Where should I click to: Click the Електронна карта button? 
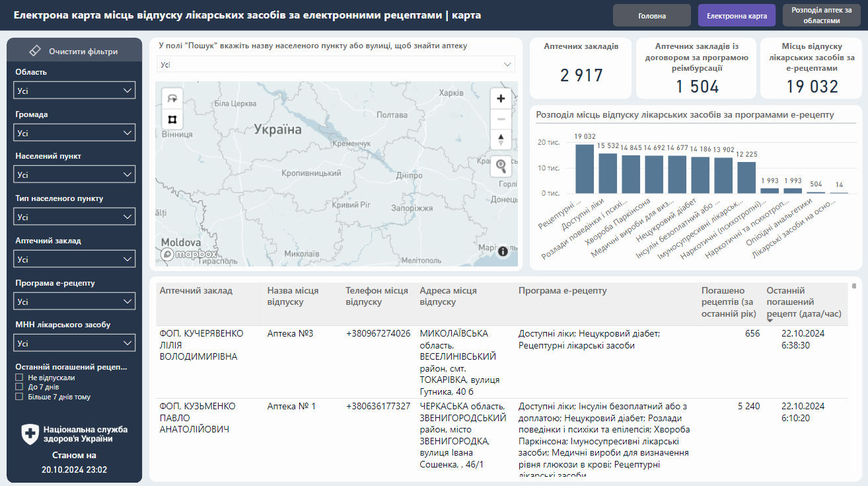coord(736,15)
